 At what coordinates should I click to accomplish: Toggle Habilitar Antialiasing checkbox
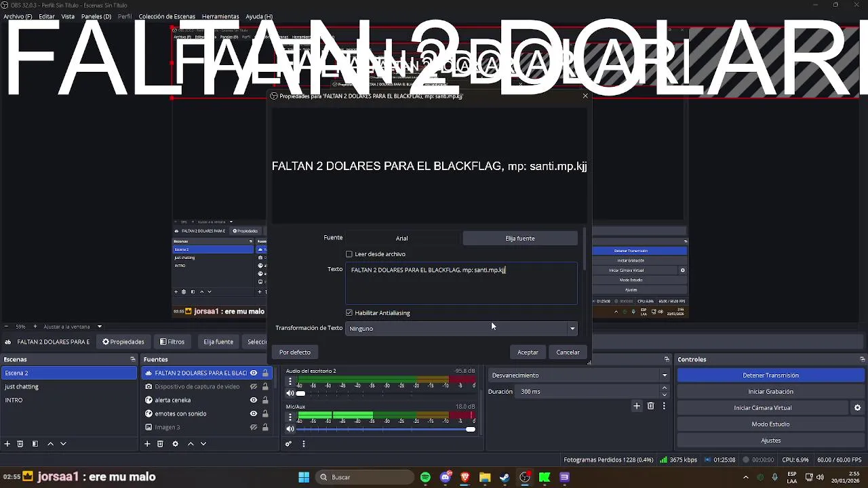(x=349, y=313)
